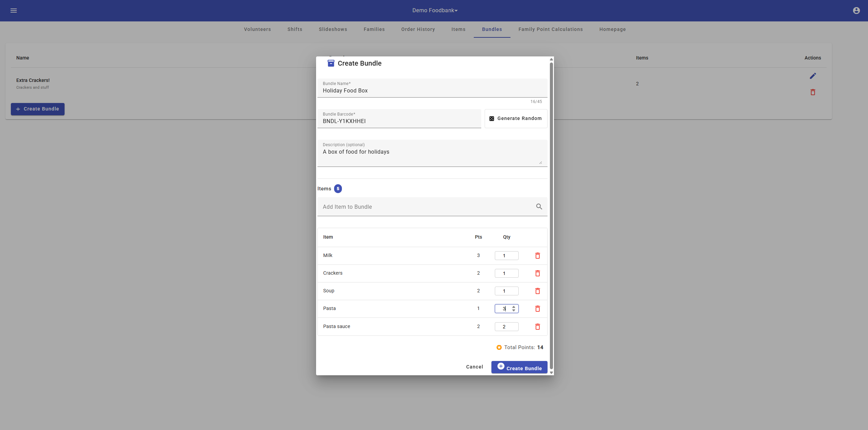This screenshot has width=868, height=430.
Task: Open the user account icon
Action: click(856, 11)
